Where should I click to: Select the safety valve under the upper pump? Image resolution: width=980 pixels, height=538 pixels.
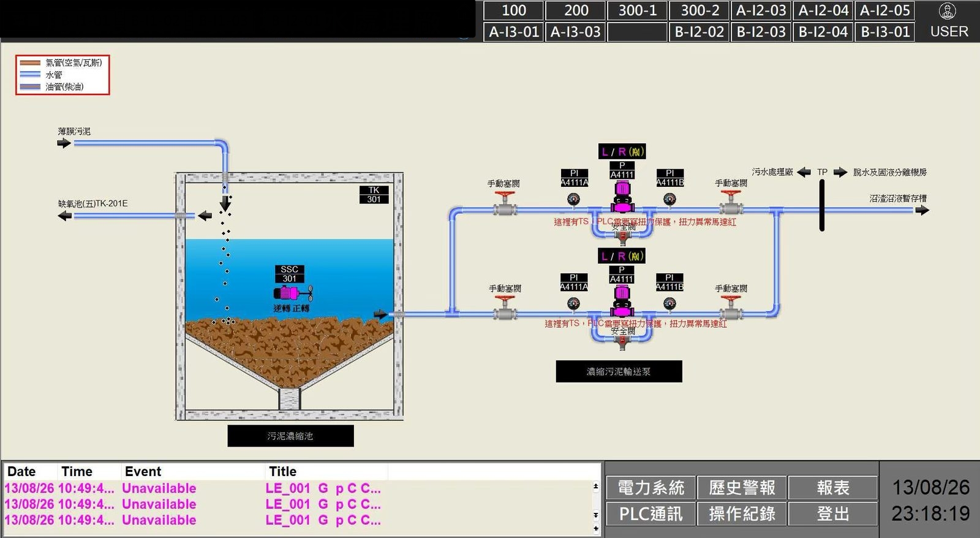tap(622, 237)
